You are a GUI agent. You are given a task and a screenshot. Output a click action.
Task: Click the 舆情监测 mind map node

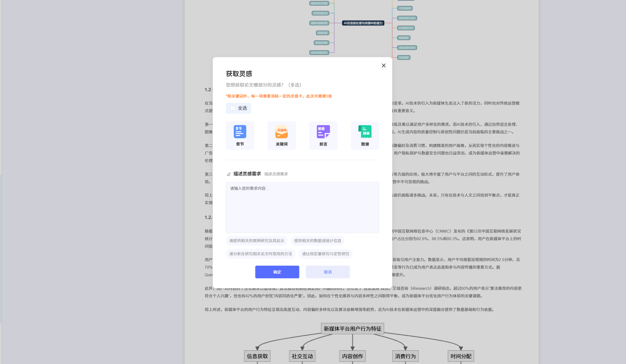tap(322, 33)
